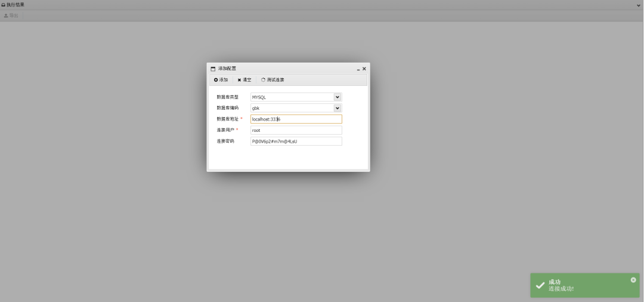Close the 添加配置 dialog
The height and width of the screenshot is (302, 644).
[x=364, y=69]
